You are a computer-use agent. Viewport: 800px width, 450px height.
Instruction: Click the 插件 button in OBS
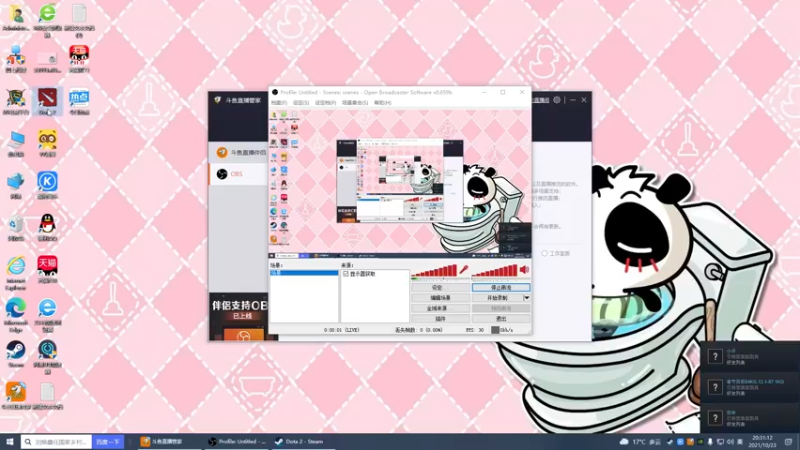440,318
